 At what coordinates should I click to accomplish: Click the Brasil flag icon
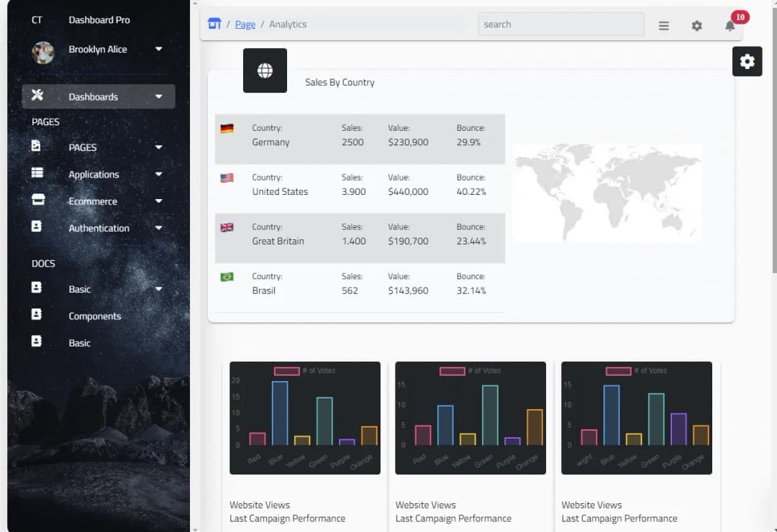click(x=227, y=277)
